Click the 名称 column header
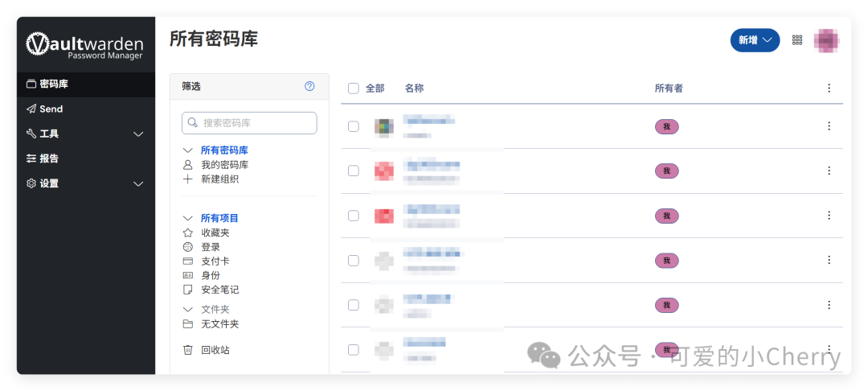Screen dimensions: 868x391 (x=414, y=88)
